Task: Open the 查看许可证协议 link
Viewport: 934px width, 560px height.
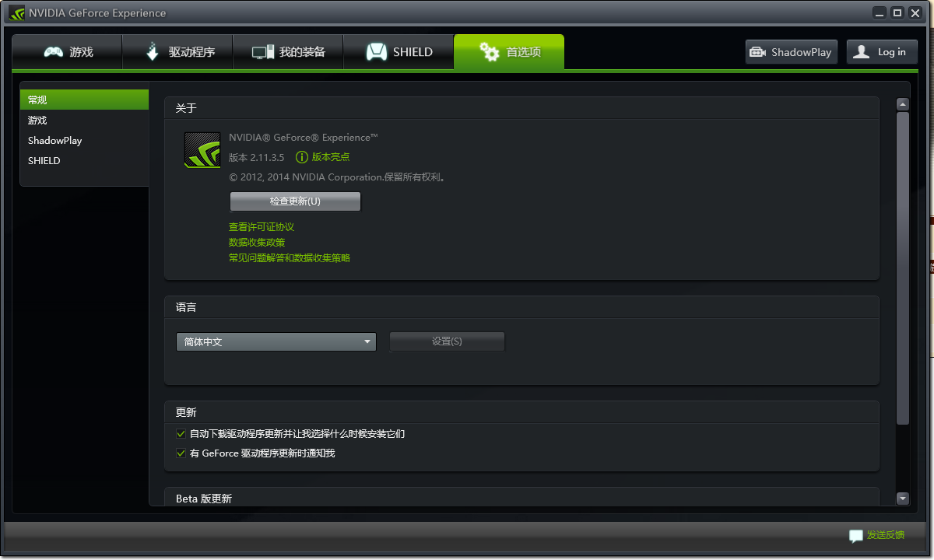Action: tap(262, 227)
